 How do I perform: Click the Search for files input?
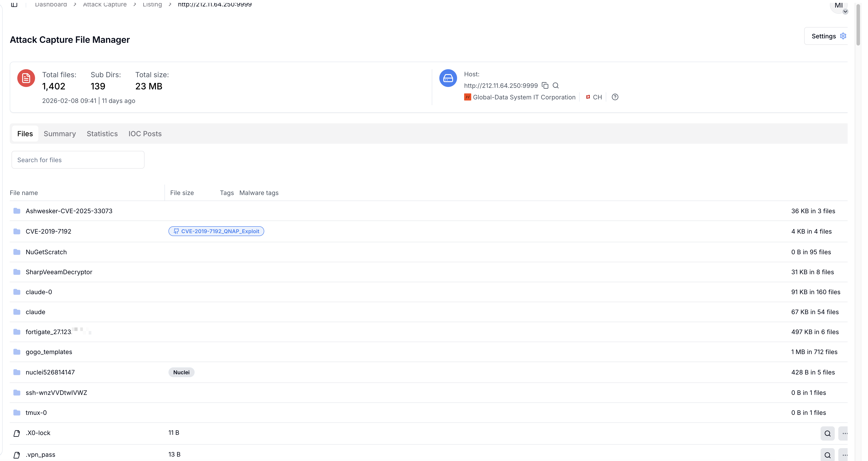(78, 160)
